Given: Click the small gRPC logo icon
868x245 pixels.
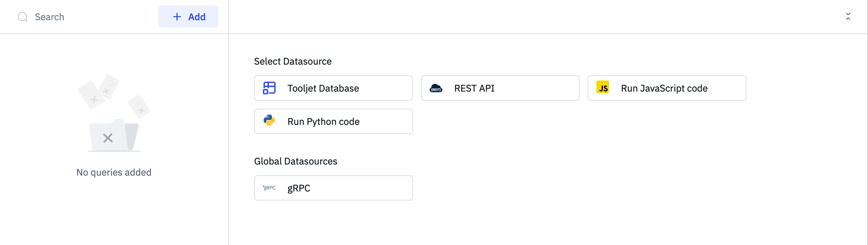Looking at the screenshot, I should 269,188.
